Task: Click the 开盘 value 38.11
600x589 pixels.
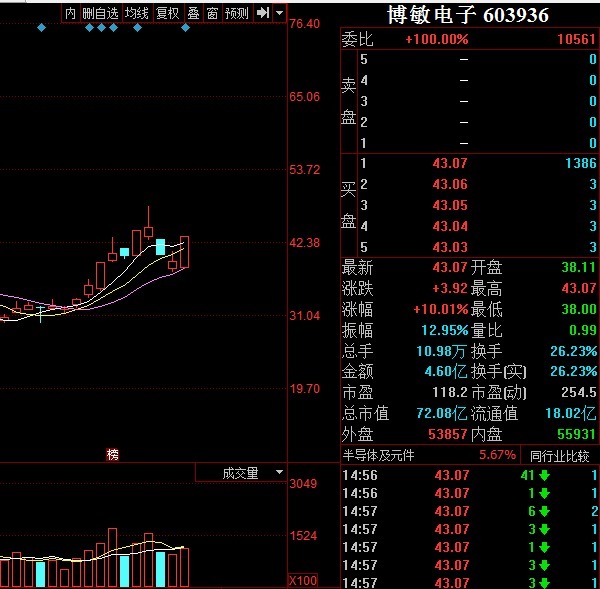Action: tap(579, 267)
